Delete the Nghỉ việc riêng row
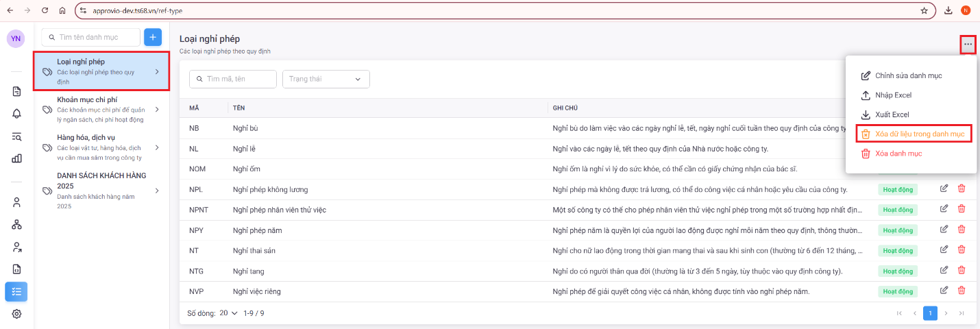This screenshot has width=980, height=329. point(961,291)
